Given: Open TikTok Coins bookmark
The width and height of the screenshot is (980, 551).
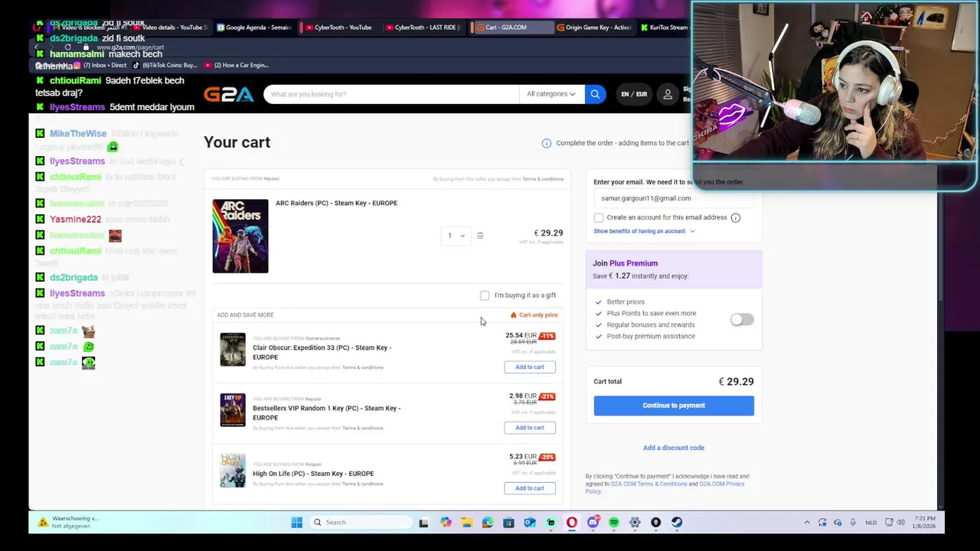Looking at the screenshot, I should [x=165, y=65].
